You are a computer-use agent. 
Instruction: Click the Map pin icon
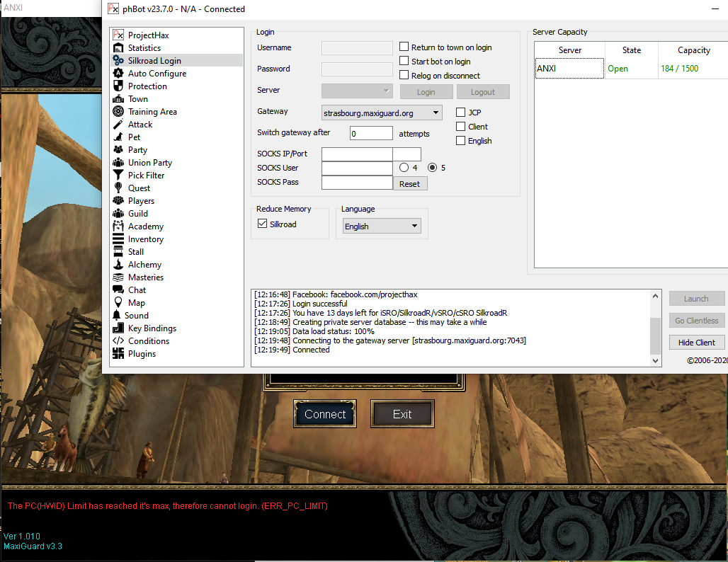tap(118, 303)
